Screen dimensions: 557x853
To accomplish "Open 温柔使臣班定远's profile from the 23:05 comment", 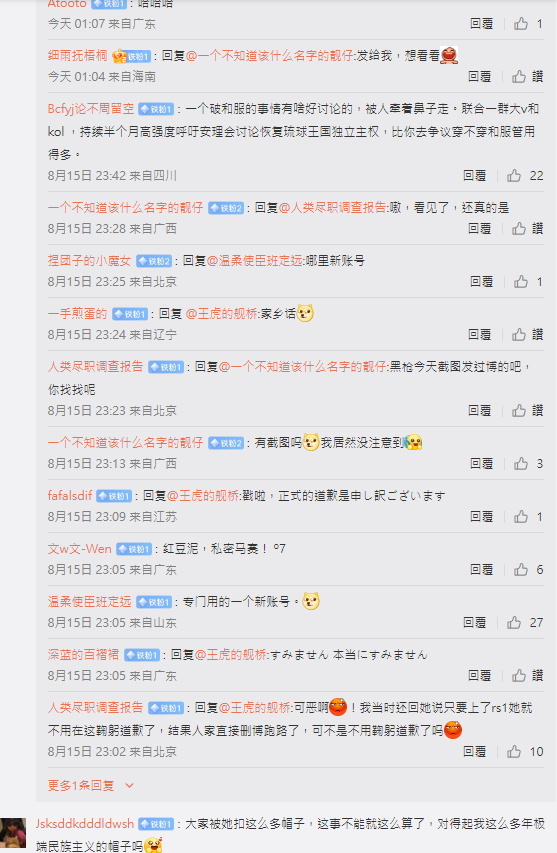I will click(90, 601).
